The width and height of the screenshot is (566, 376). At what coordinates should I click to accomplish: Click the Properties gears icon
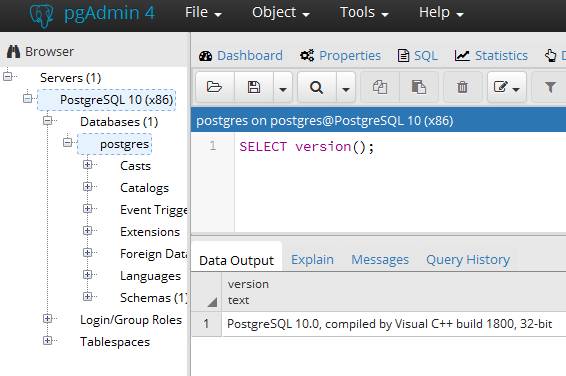[x=307, y=56]
